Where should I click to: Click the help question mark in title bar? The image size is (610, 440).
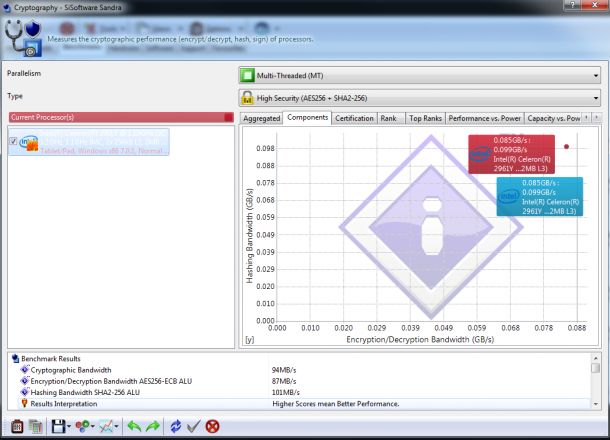(x=573, y=5)
